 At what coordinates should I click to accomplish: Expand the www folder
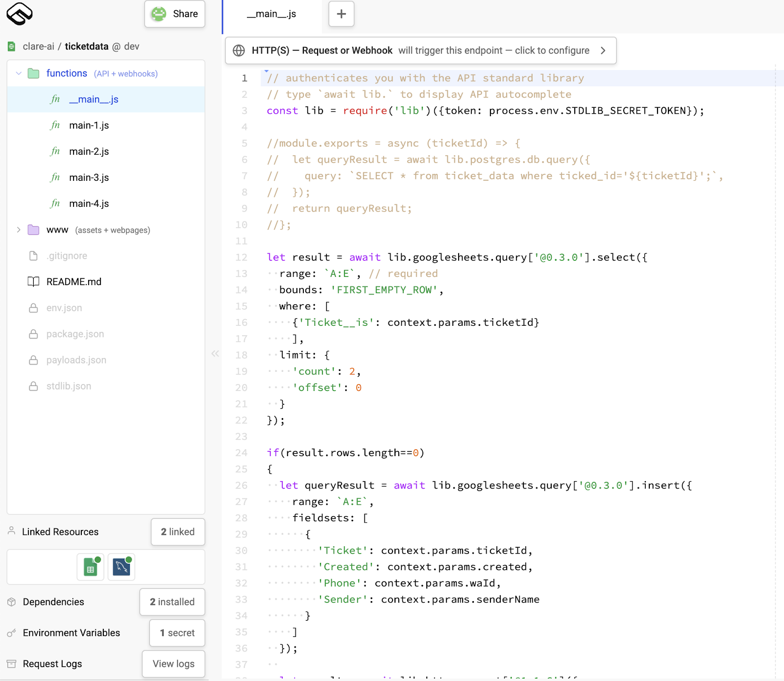(19, 230)
